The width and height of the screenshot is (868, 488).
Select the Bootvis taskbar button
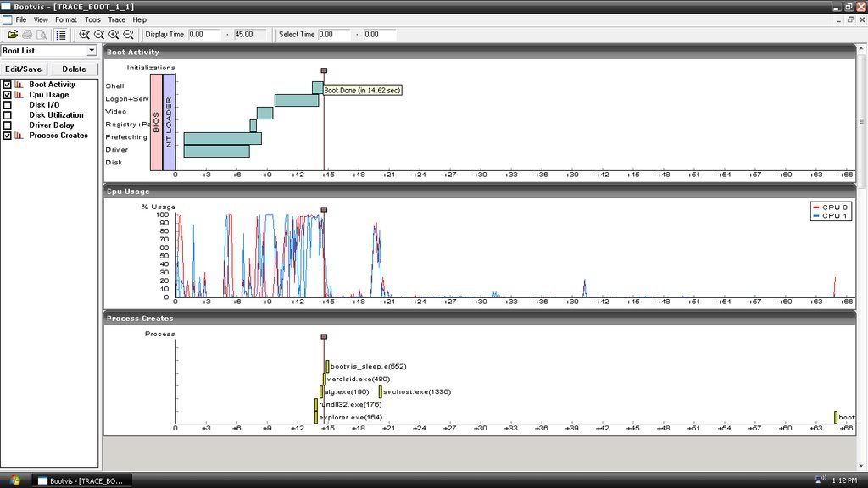tap(81, 481)
